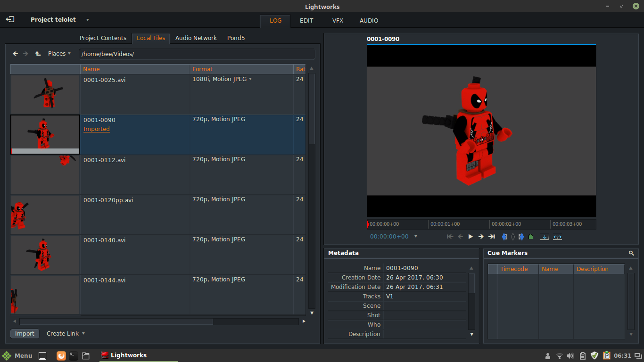Select the 0001-0090 clip thumbnail
644x362 pixels.
click(45, 135)
